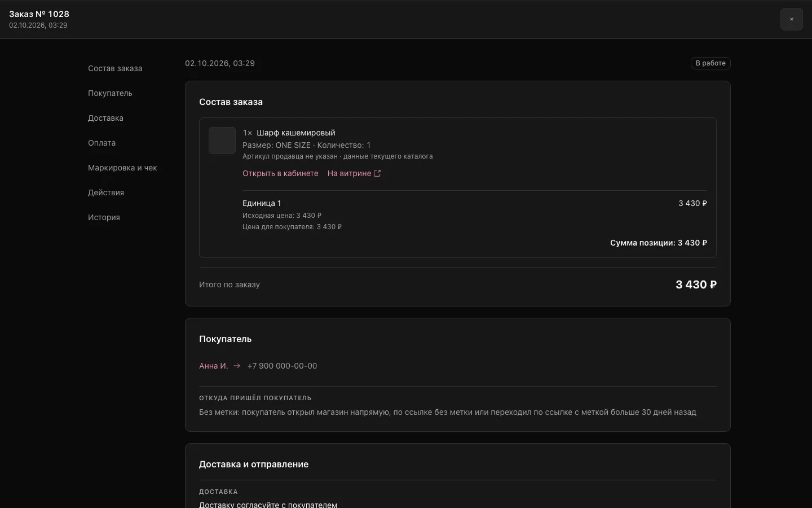Click Доставку согласуйте с покупателем text
812x508 pixels.
(x=268, y=505)
